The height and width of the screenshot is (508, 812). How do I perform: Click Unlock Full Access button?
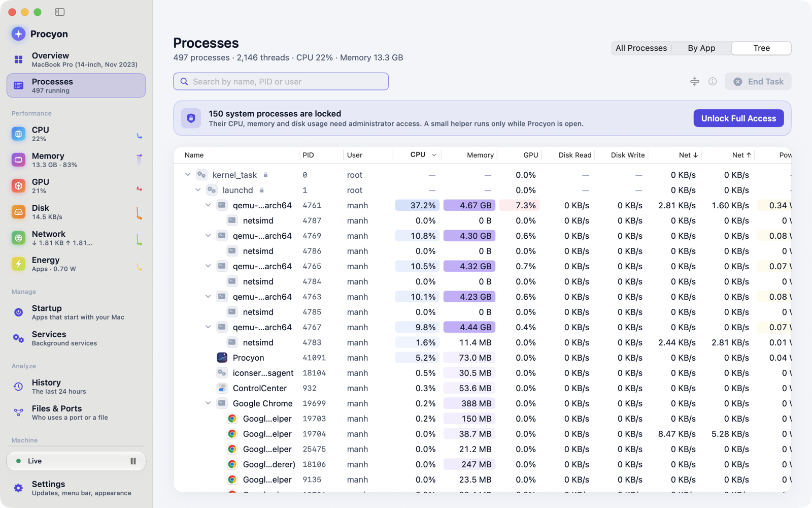(x=738, y=118)
